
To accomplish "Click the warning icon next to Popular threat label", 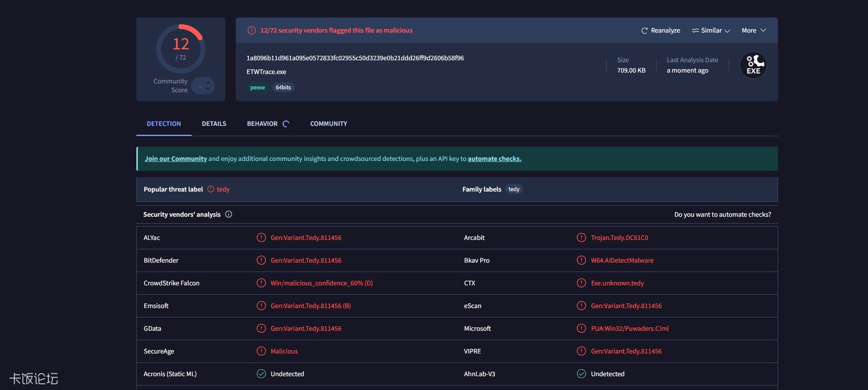I will tap(211, 189).
